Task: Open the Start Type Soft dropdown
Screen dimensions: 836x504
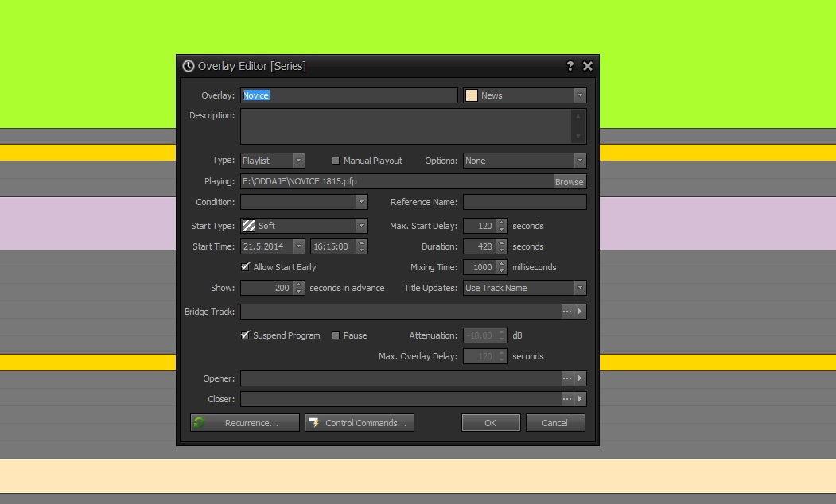Action: pyautogui.click(x=361, y=226)
